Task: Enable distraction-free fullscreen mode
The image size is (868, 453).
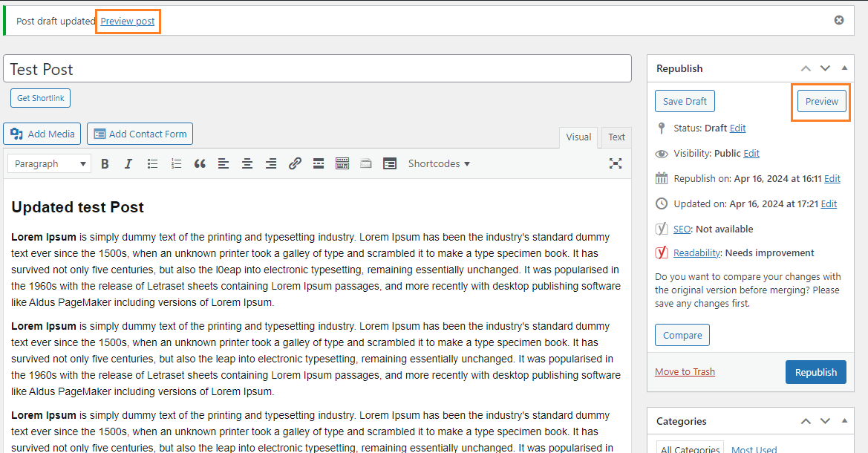Action: pyautogui.click(x=616, y=163)
